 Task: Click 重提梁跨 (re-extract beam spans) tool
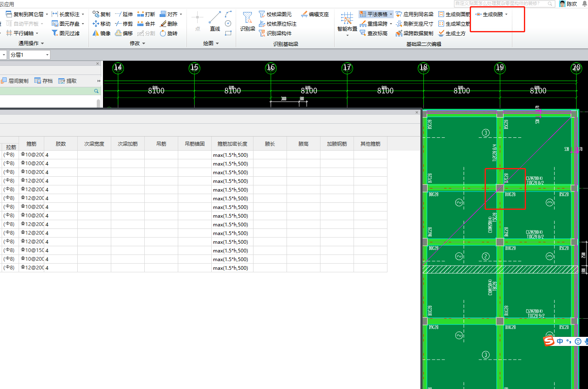pyautogui.click(x=374, y=24)
